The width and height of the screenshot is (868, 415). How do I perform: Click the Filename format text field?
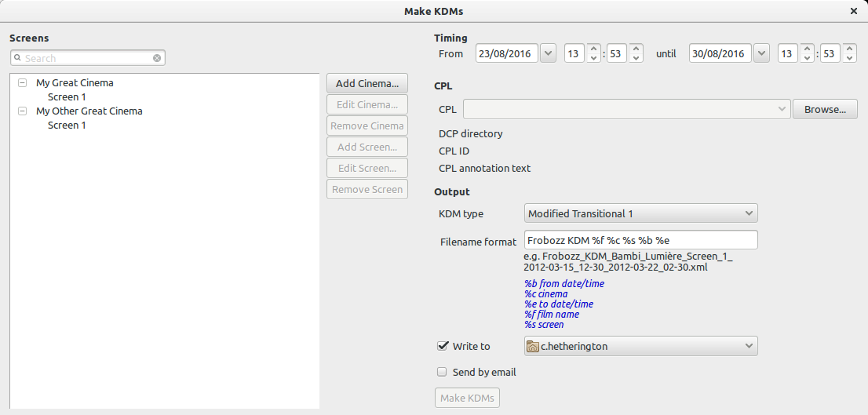640,240
